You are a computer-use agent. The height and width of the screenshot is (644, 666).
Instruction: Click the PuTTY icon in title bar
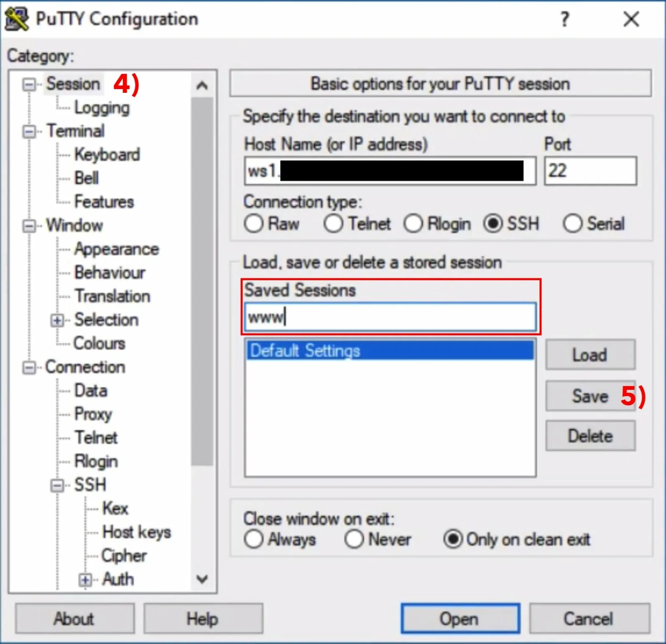pyautogui.click(x=17, y=19)
